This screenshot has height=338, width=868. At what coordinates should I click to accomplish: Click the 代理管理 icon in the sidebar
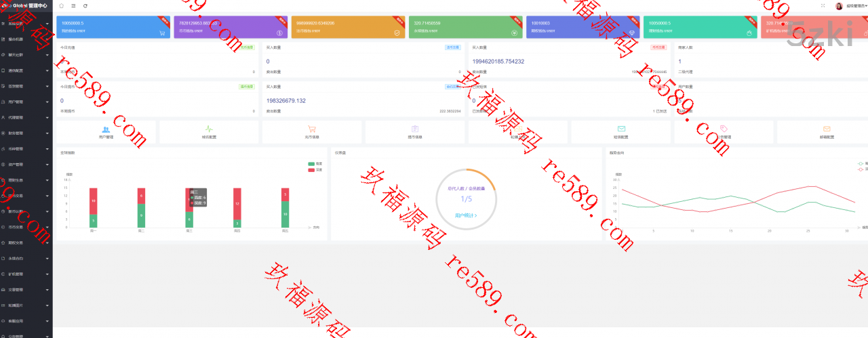pyautogui.click(x=3, y=117)
